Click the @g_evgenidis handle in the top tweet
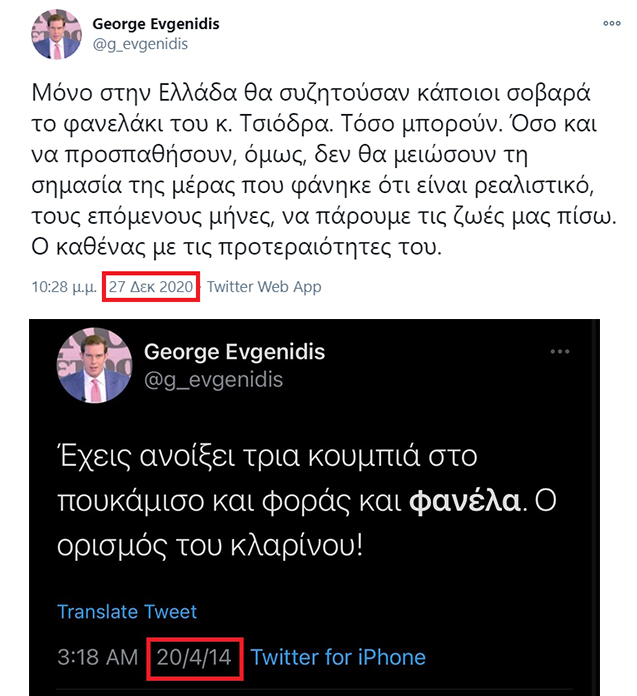The image size is (637, 696). tap(140, 44)
